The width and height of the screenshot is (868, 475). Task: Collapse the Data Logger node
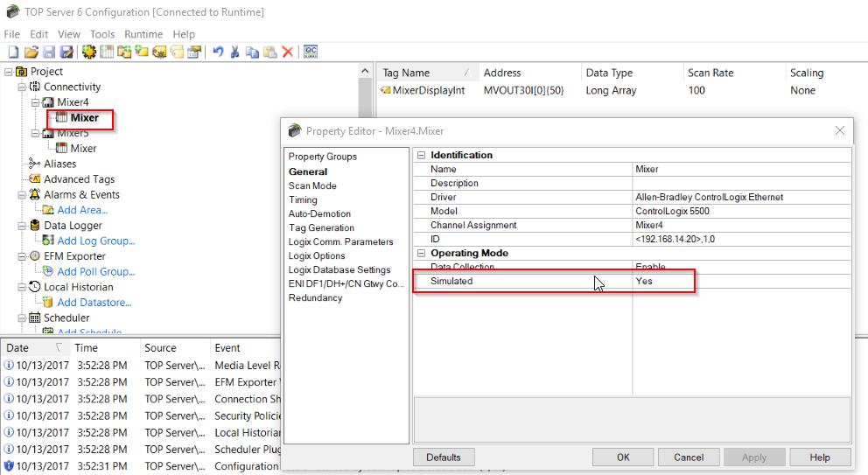click(x=22, y=226)
